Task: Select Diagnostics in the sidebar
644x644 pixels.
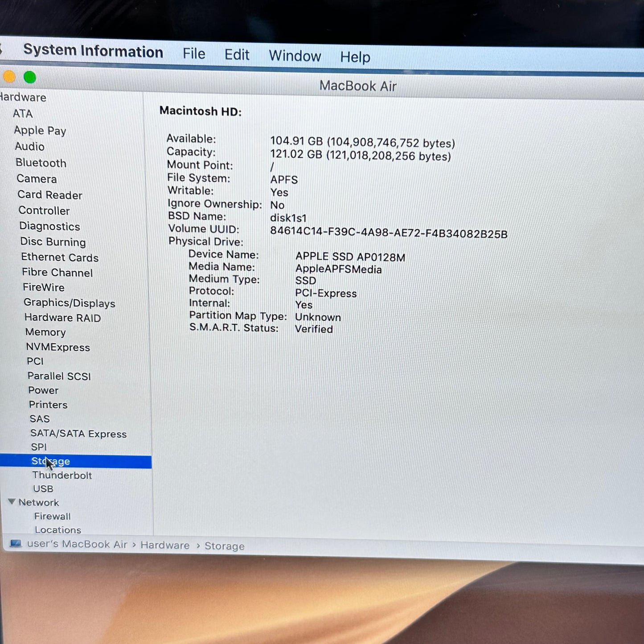Action: [x=50, y=226]
